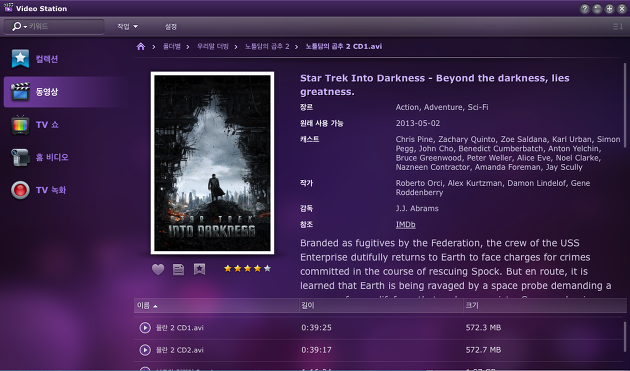The image size is (630, 371).
Task: Go to 노틀담의 곱추 2 folder in breadcrumb
Action: point(267,47)
